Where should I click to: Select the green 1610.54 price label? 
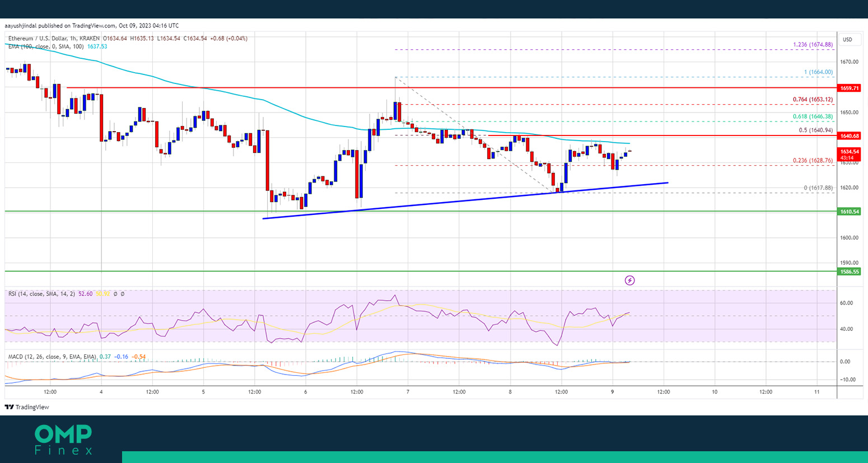(x=849, y=212)
